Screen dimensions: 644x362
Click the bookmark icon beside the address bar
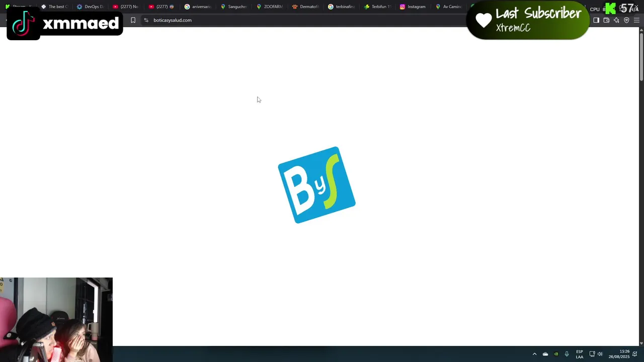[133, 20]
